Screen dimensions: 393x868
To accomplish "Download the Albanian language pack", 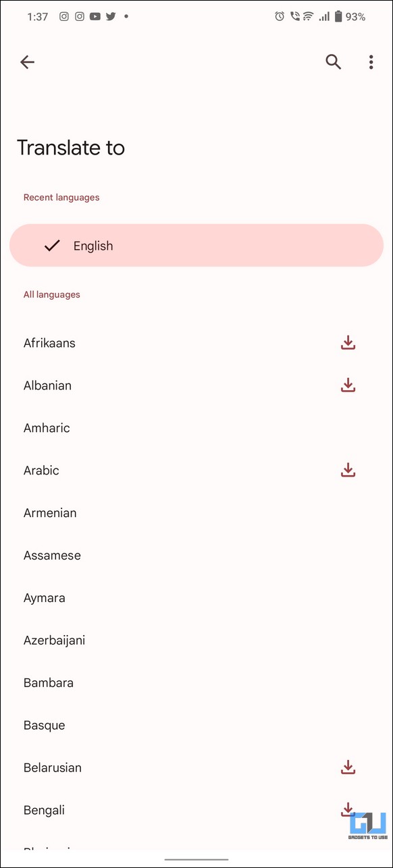I will (x=348, y=385).
